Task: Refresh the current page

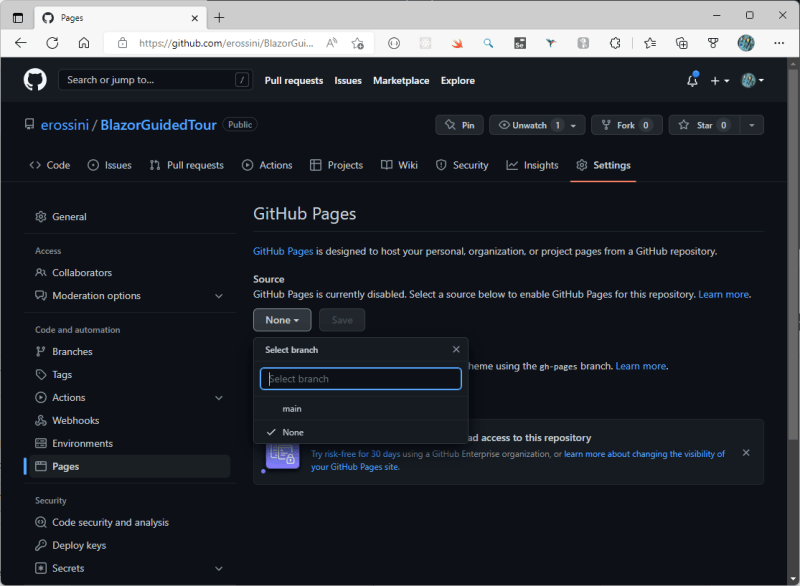Action: point(53,43)
